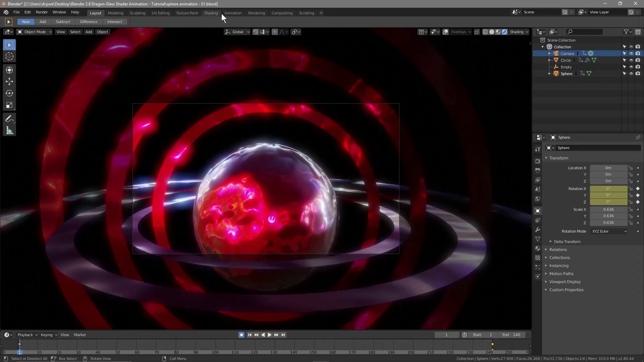
Task: Open the Modifiers wrench properties tab
Action: pos(538,230)
